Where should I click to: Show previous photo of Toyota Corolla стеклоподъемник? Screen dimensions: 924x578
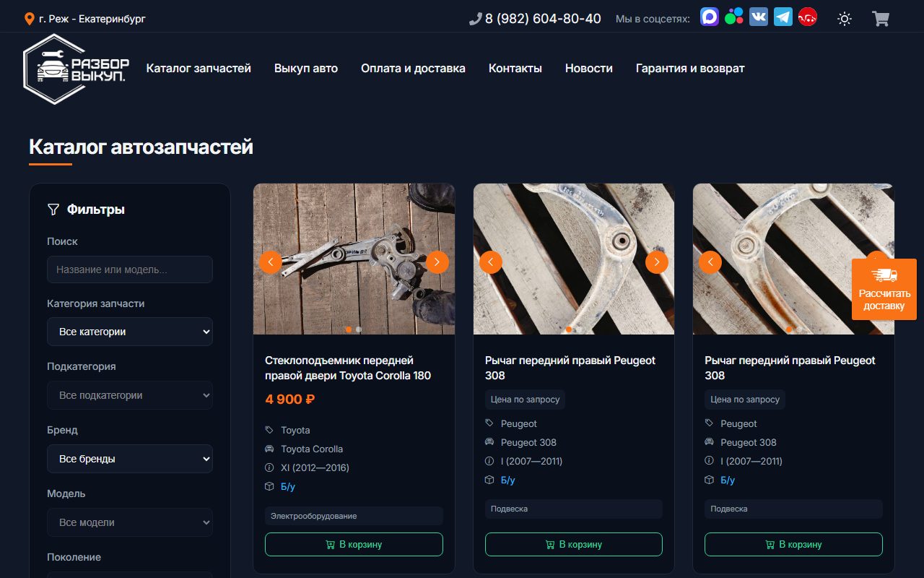pyautogui.click(x=271, y=262)
